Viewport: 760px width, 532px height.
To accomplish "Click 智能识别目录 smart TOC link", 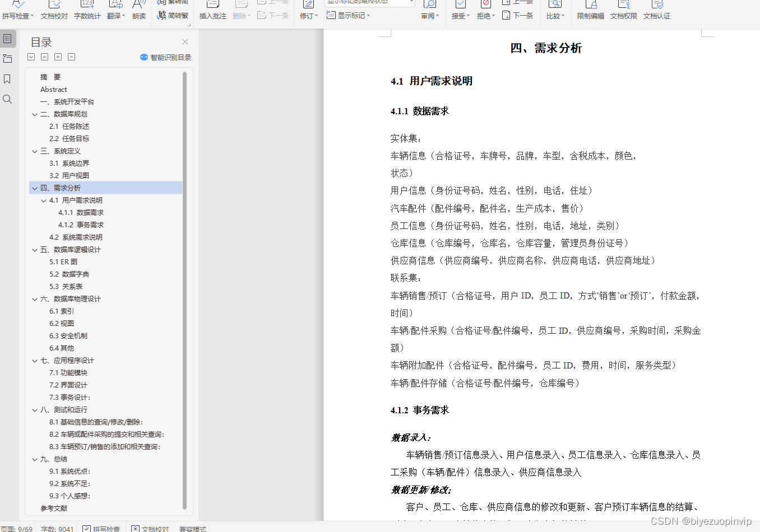I will pyautogui.click(x=166, y=57).
